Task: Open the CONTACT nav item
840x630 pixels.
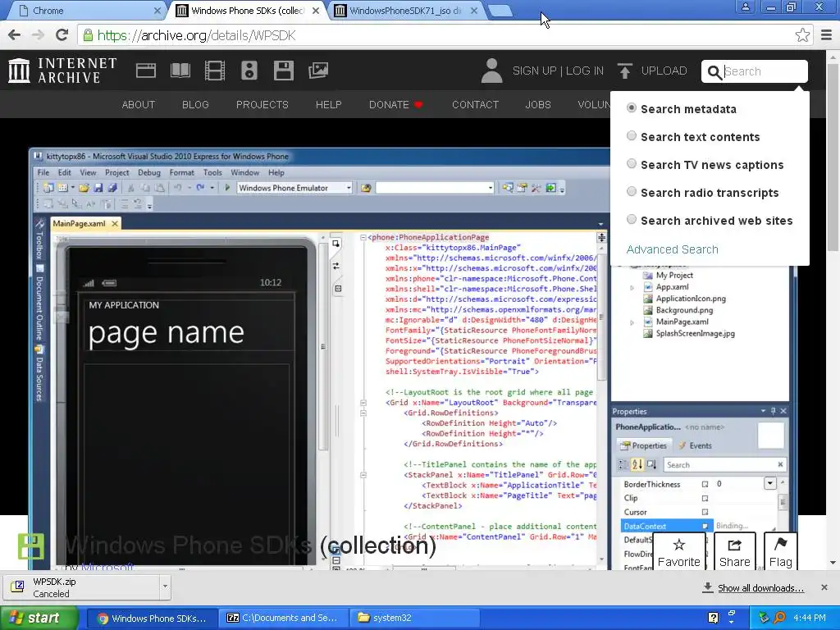Action: (x=475, y=104)
